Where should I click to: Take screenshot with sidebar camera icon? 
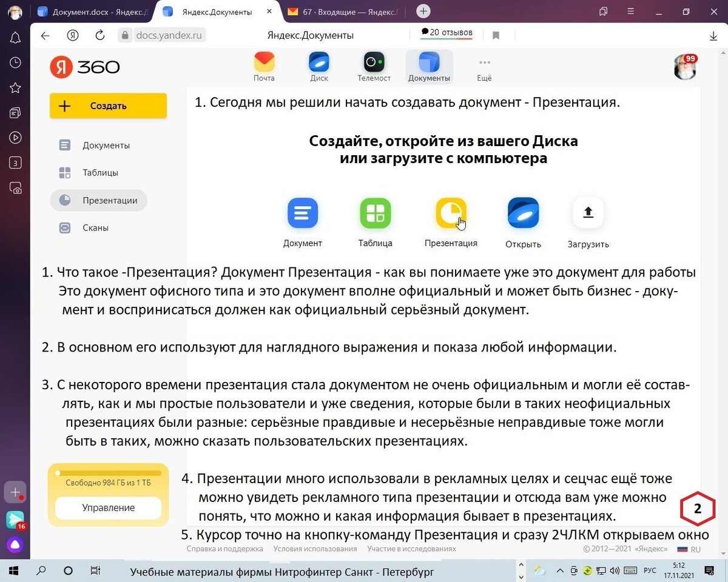point(15,189)
